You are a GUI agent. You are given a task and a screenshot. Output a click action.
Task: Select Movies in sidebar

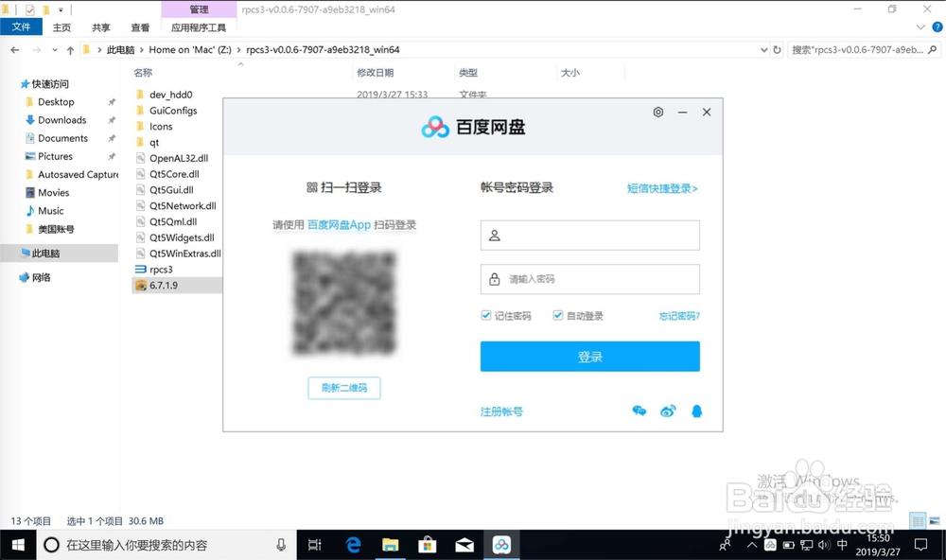(x=54, y=193)
